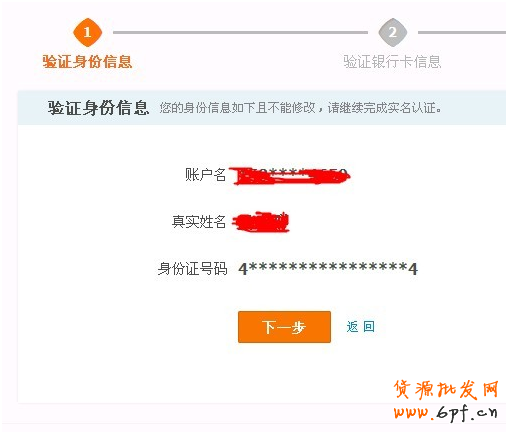Viewport: 508px width, 434px height.
Task: Click the masked ID number 4****4
Action: click(328, 269)
